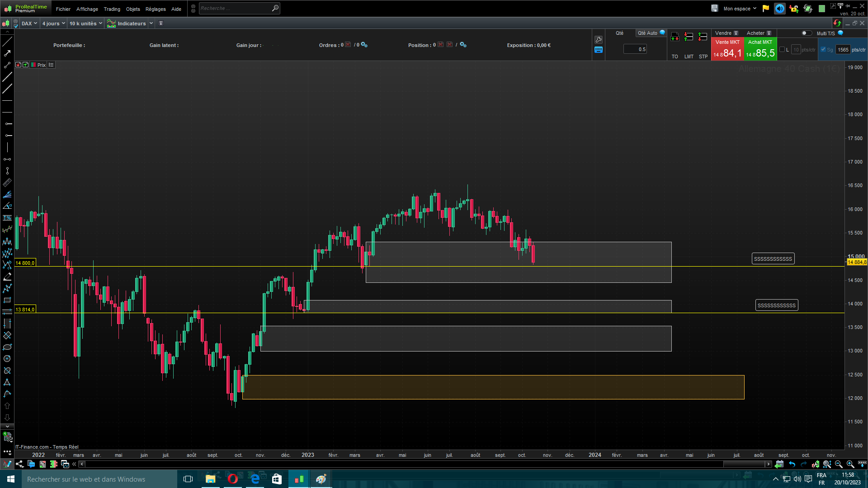Open the DAX instrument dropdown
The height and width of the screenshot is (488, 868).
click(x=29, y=23)
